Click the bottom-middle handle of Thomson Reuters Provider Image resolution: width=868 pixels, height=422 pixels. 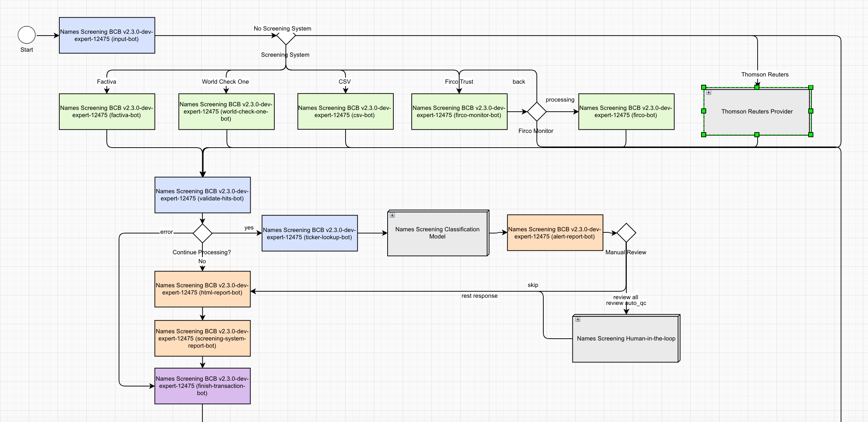coord(757,135)
